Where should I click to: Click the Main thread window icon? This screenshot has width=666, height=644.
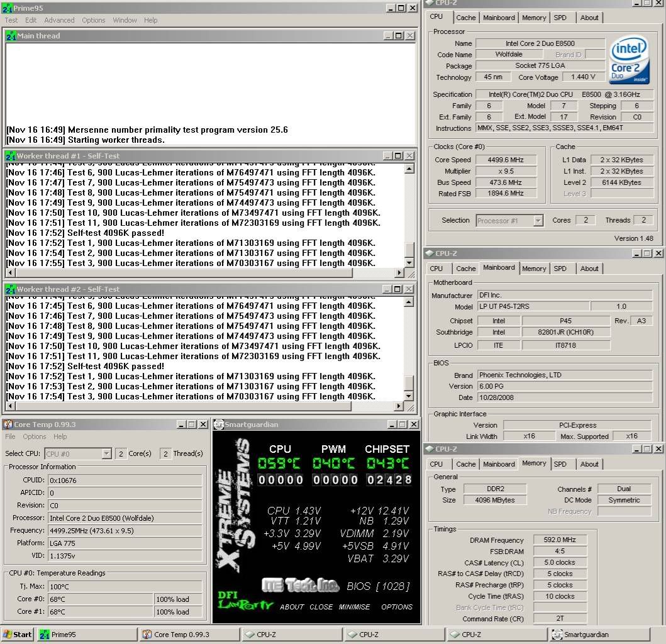point(11,36)
